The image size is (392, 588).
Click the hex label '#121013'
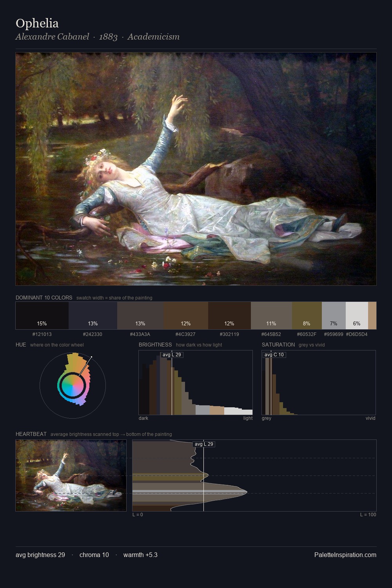(x=42, y=334)
